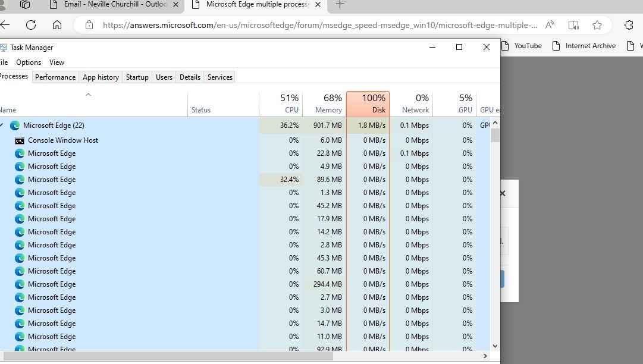Sort processes by Disk column

click(x=368, y=103)
